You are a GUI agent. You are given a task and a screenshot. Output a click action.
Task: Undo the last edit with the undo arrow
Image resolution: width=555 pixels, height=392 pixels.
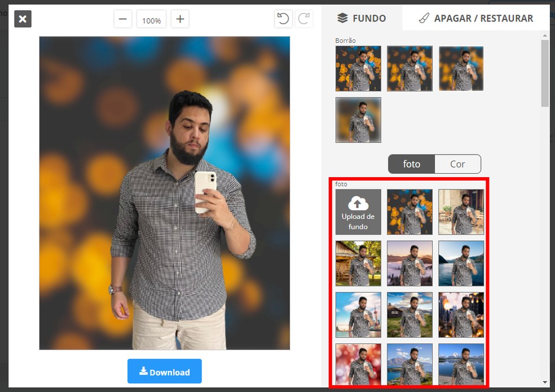point(283,19)
